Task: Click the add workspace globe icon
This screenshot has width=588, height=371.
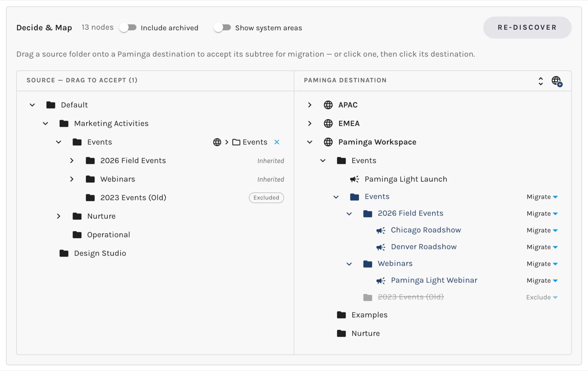Action: pyautogui.click(x=557, y=81)
